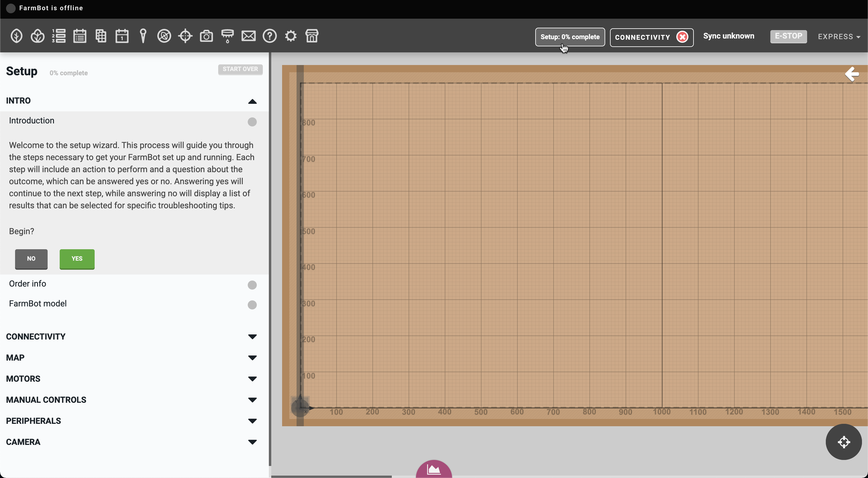Collapse the INTRO section

pyautogui.click(x=252, y=101)
